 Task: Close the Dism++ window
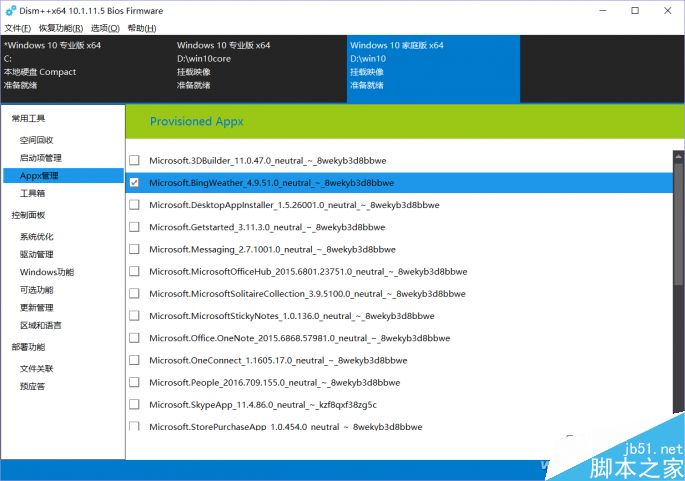click(x=668, y=10)
